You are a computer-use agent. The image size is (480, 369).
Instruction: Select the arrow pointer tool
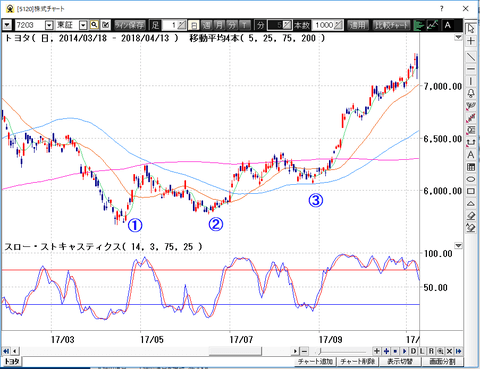471,28
